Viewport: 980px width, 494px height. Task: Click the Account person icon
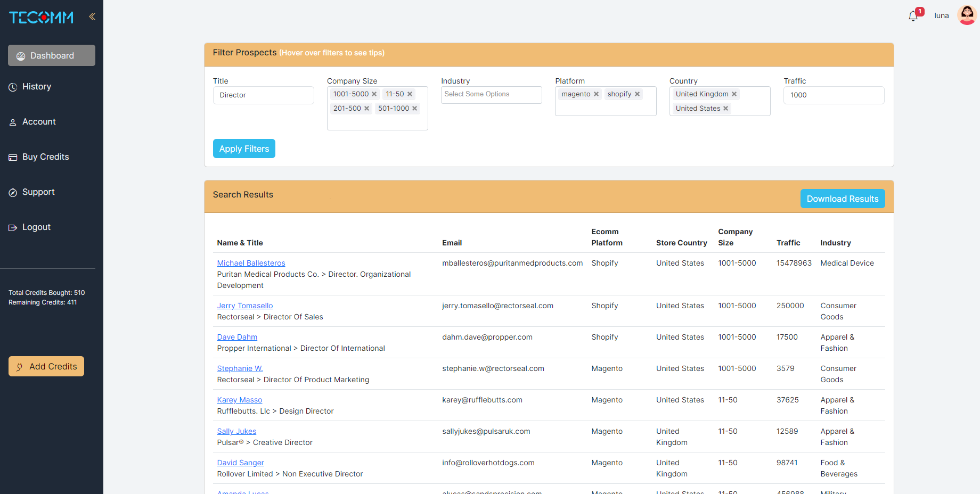click(13, 122)
